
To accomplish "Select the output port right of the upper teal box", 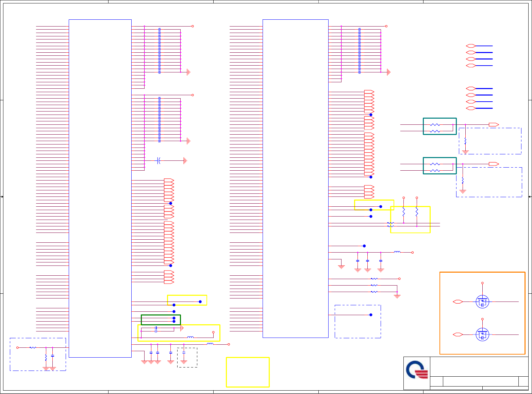I will point(494,125).
